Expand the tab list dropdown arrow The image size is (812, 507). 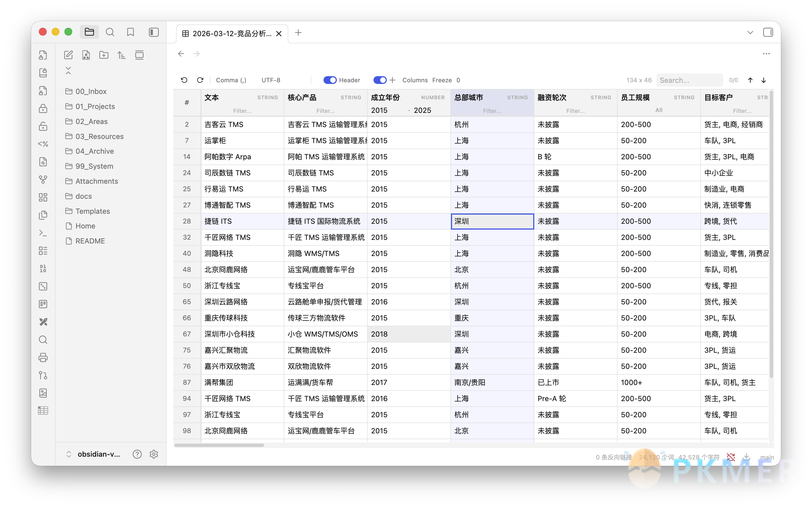750,33
